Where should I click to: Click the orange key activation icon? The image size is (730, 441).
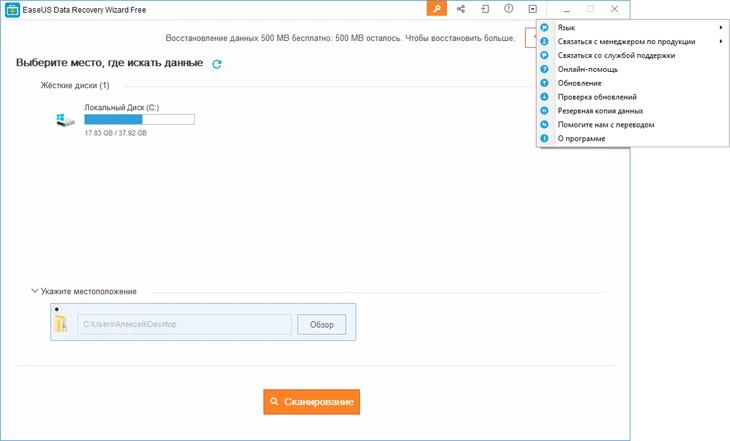(437, 9)
